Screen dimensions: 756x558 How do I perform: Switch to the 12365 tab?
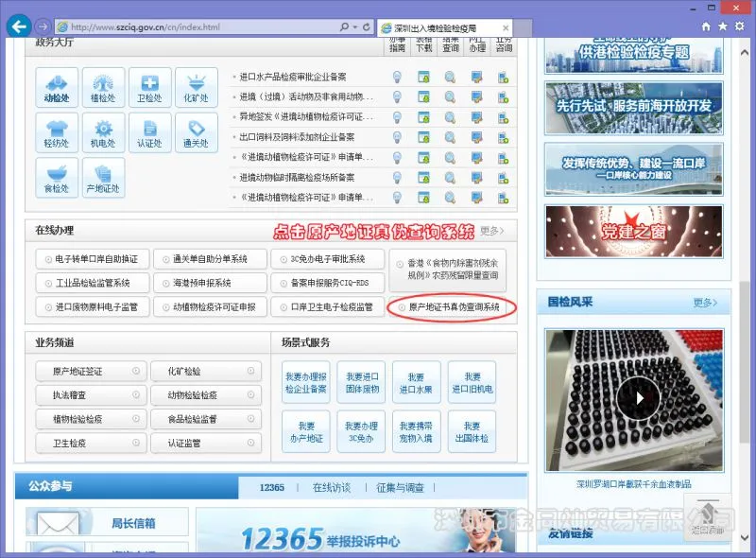(271, 487)
